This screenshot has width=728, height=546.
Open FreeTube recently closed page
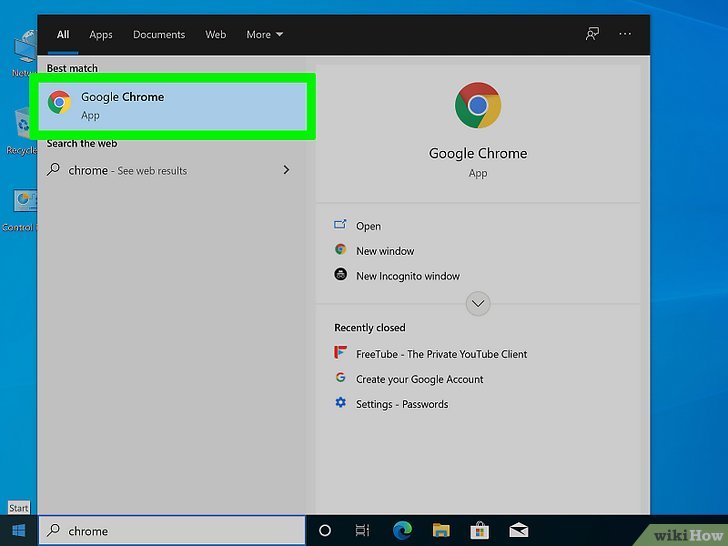[x=441, y=354]
